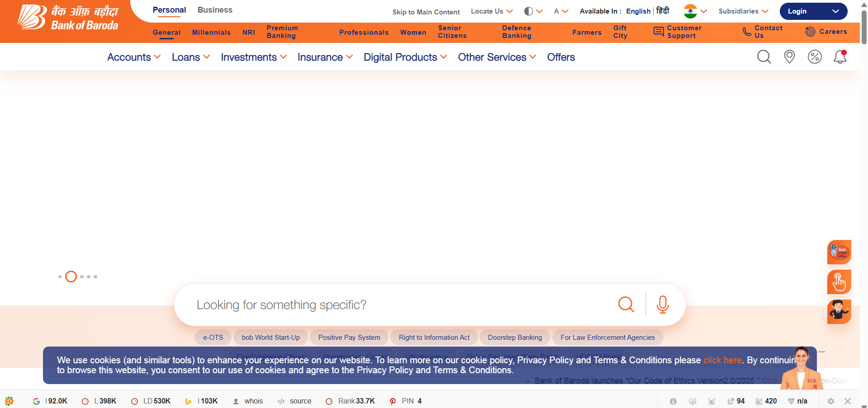Open the chatbot assistant avatar widget
The width and height of the screenshot is (868, 408).
coord(839,312)
